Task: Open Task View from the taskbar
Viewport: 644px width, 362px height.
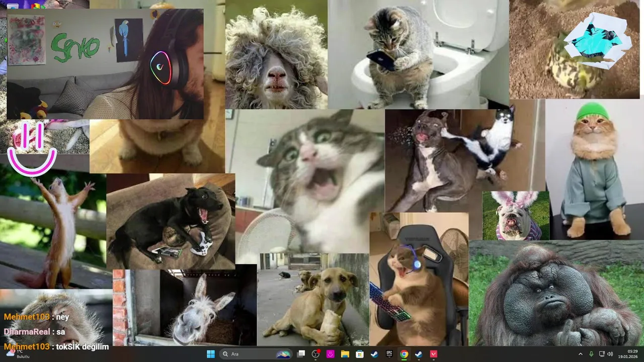Action: 301,354
